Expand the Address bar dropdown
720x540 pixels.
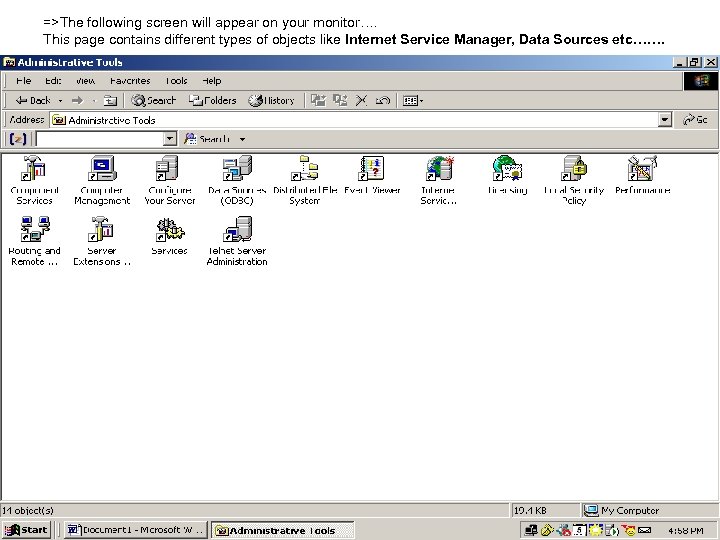664,120
